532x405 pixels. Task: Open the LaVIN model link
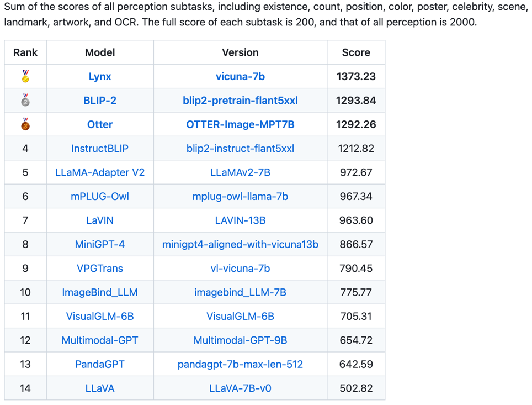tap(100, 220)
